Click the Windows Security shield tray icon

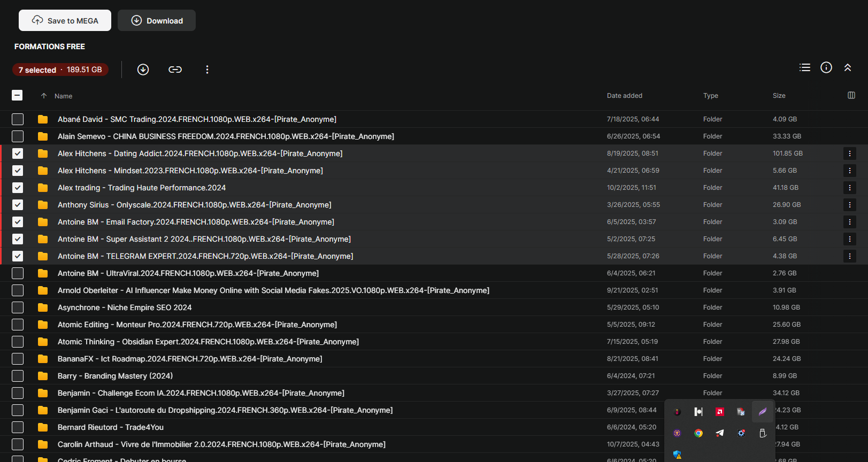click(677, 455)
